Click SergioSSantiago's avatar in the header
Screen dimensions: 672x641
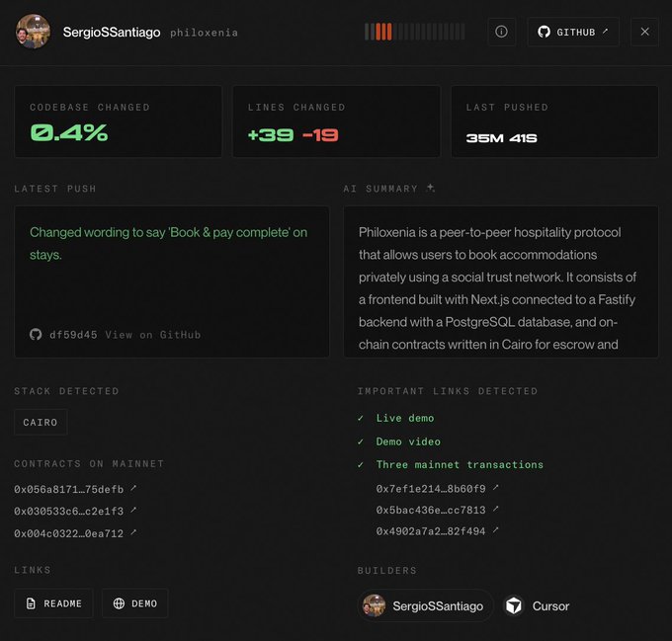33,32
